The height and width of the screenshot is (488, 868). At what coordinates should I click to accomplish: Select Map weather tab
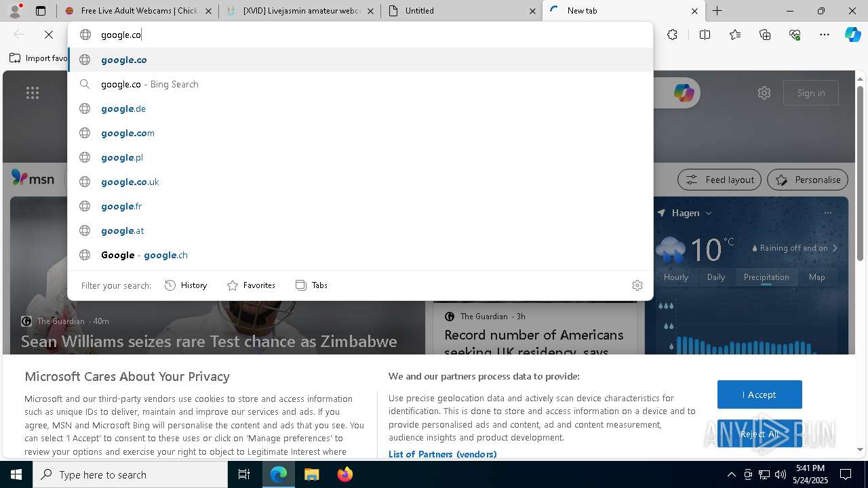817,277
